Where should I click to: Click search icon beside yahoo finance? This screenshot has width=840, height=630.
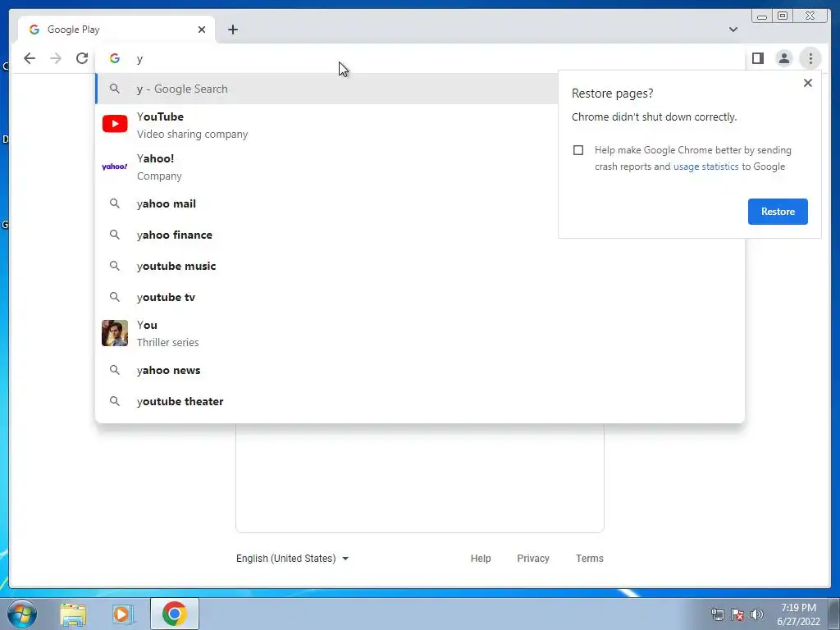coord(115,235)
